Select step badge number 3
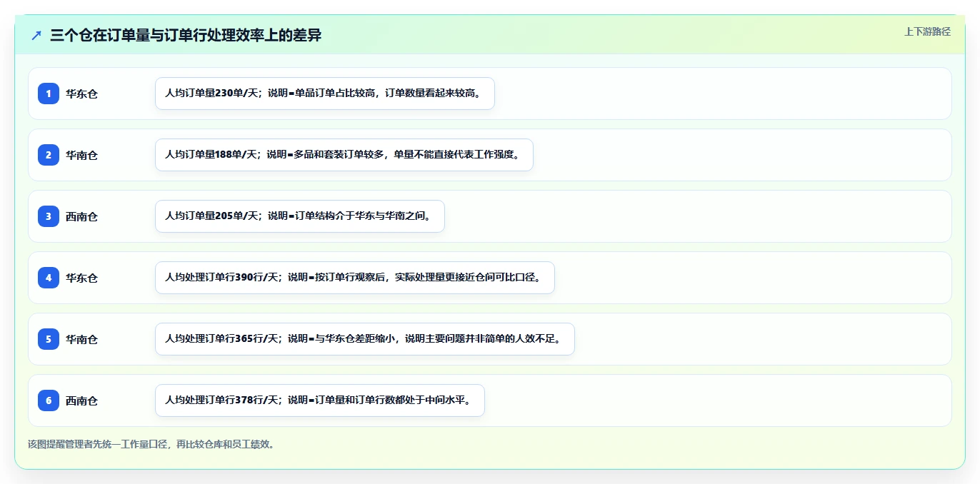The height and width of the screenshot is (484, 980). pos(49,216)
